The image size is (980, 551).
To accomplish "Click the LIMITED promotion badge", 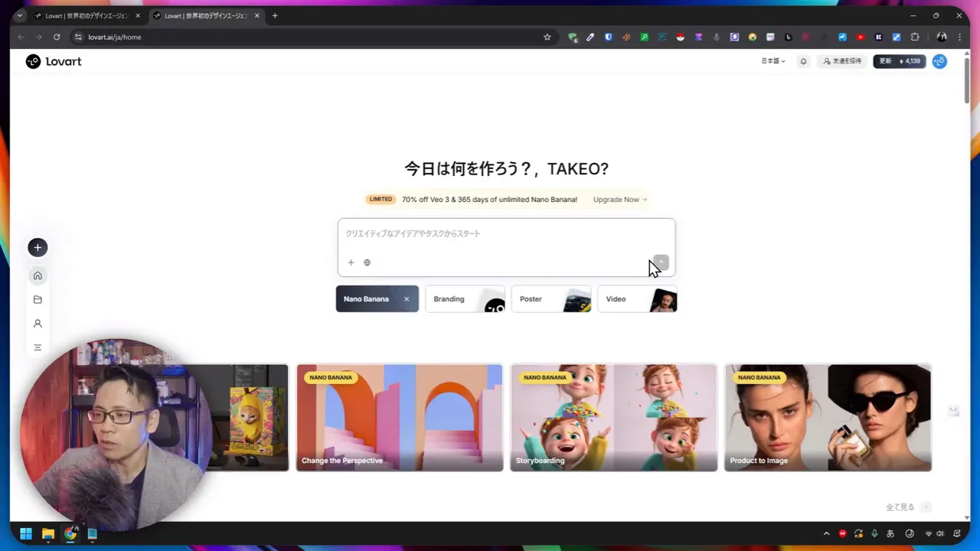I will pos(381,199).
